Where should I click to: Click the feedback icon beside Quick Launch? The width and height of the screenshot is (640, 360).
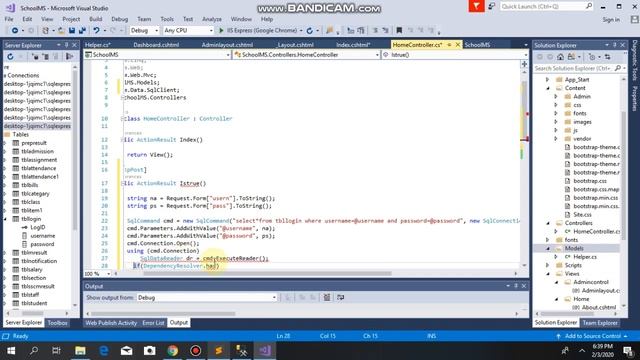coord(492,6)
